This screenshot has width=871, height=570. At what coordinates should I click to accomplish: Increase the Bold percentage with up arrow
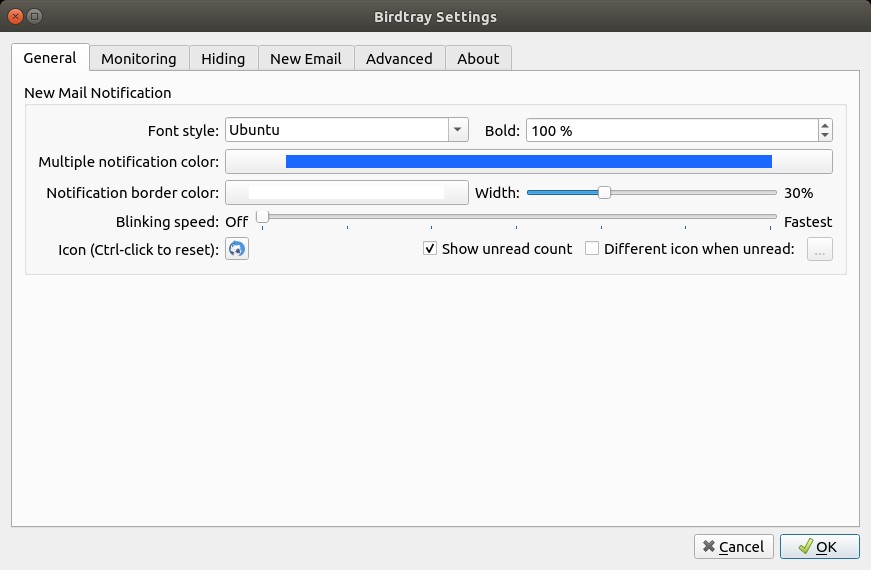tap(825, 125)
